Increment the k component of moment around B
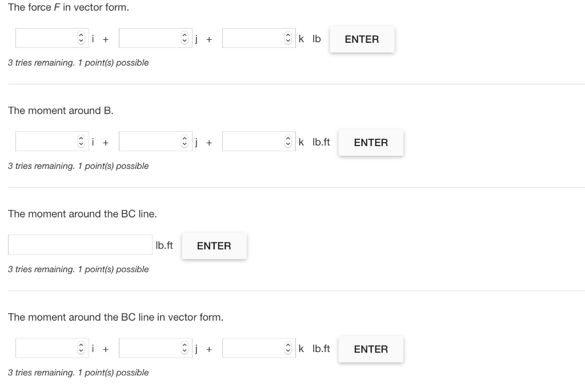 point(289,139)
